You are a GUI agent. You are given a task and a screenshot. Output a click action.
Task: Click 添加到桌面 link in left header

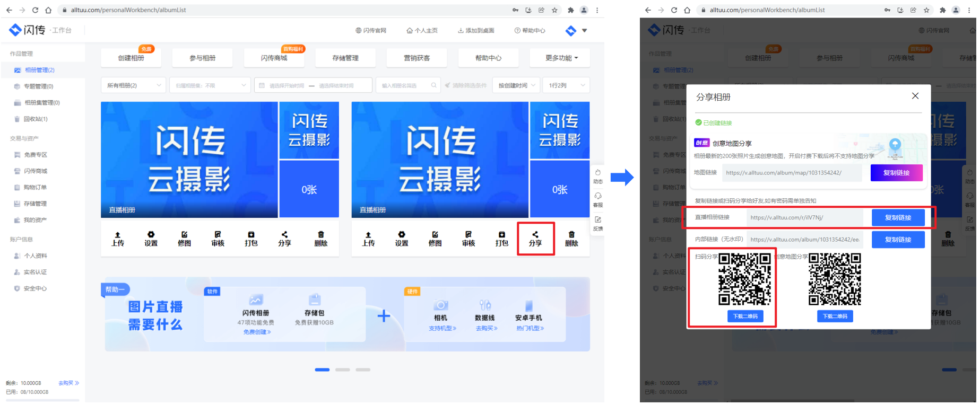point(476,31)
